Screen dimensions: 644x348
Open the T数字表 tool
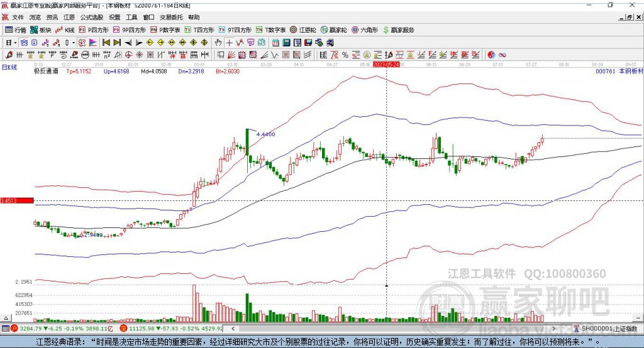click(270, 30)
